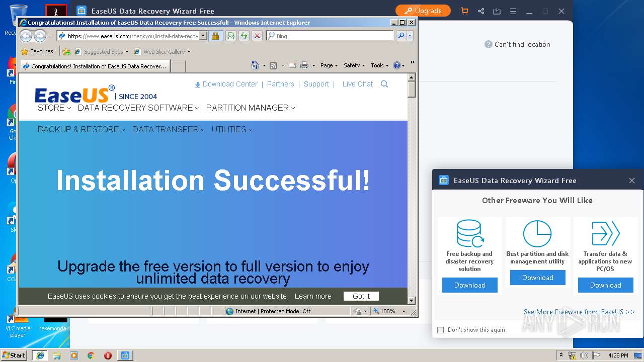644x362 pixels.
Task: Open BACKUP & RESTORE menu
Action: pos(82,129)
